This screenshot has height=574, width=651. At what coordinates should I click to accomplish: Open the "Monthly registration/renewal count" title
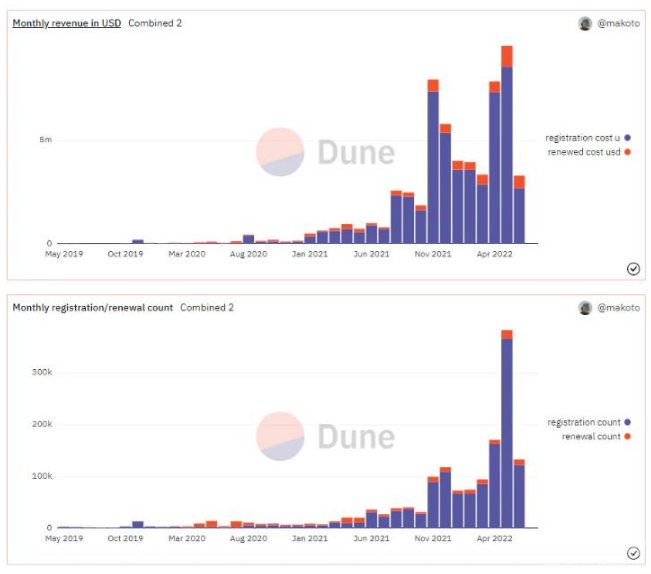point(92,308)
